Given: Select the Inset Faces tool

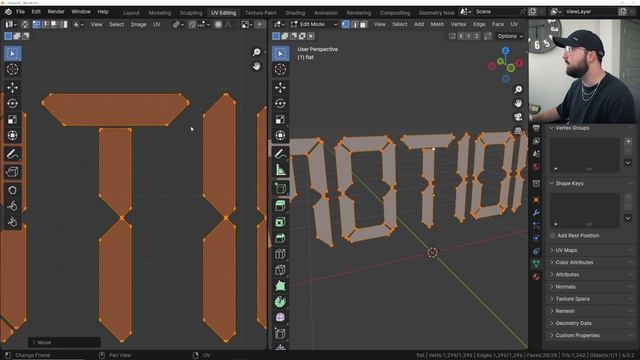Looking at the screenshot, I should click(x=280, y=222).
